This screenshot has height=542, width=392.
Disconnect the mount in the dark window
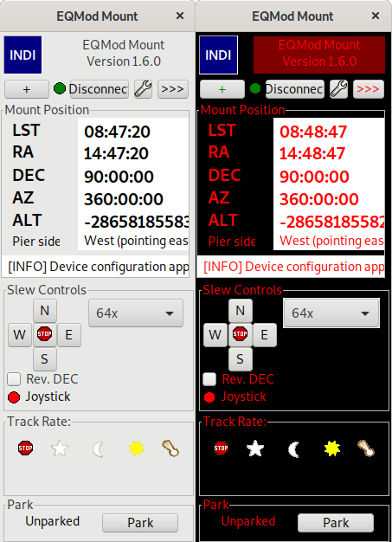294,89
